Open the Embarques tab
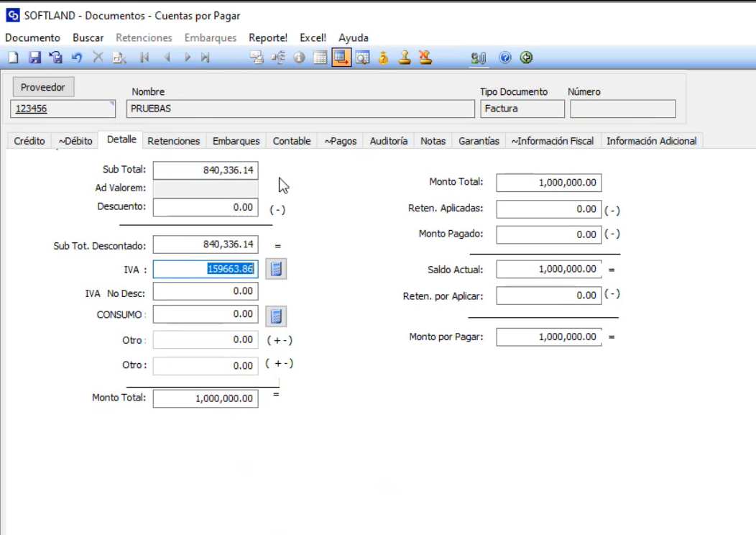This screenshot has height=535, width=756. 236,141
